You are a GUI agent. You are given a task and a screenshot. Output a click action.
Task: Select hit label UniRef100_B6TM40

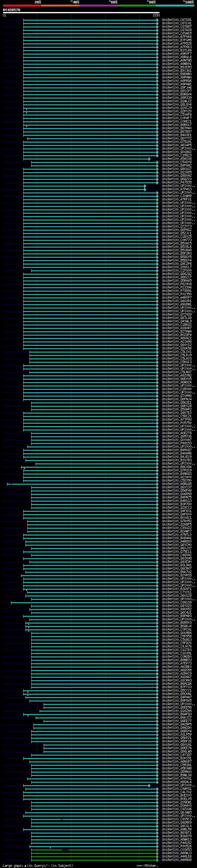177,128
